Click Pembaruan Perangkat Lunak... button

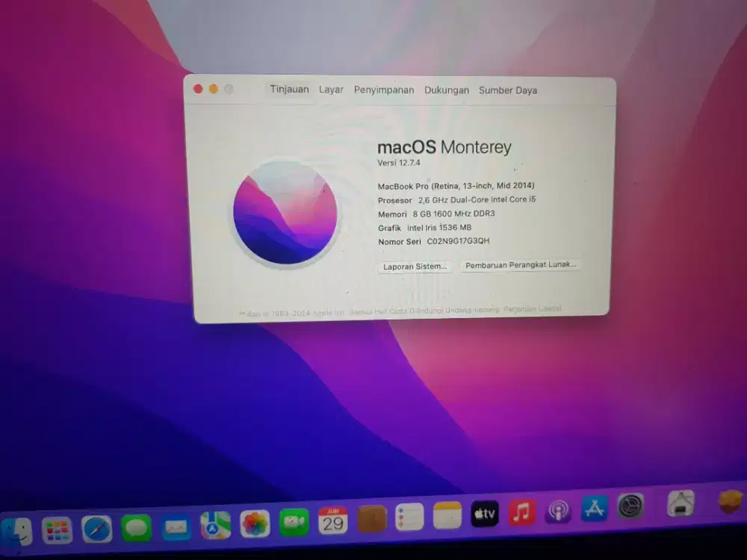point(521,265)
